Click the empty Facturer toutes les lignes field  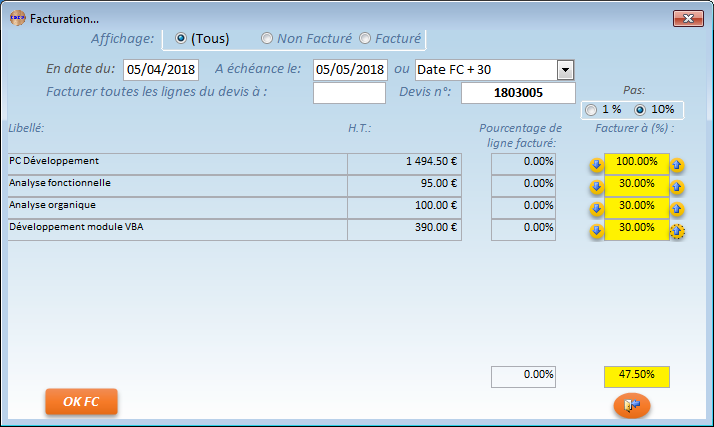point(349,93)
